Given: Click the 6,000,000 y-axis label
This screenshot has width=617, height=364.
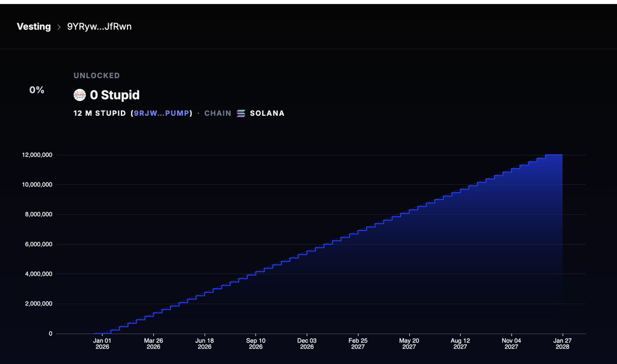Looking at the screenshot, I should pyautogui.click(x=39, y=244).
